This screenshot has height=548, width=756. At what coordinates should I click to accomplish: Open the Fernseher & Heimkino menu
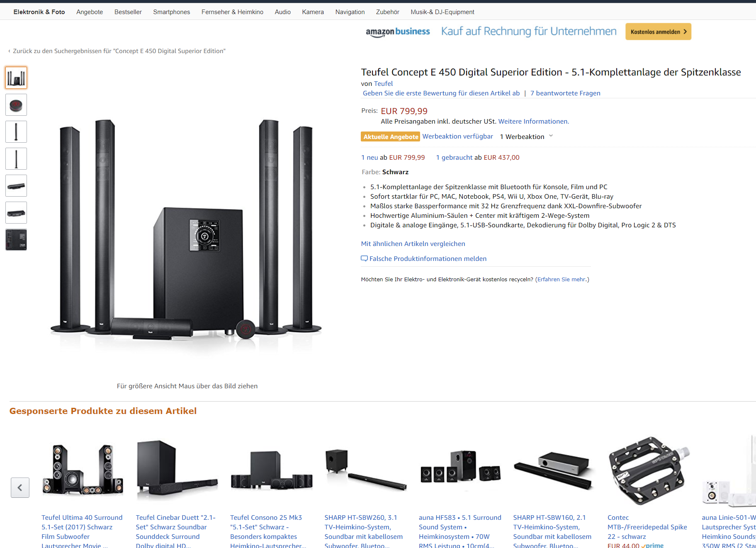click(x=232, y=12)
